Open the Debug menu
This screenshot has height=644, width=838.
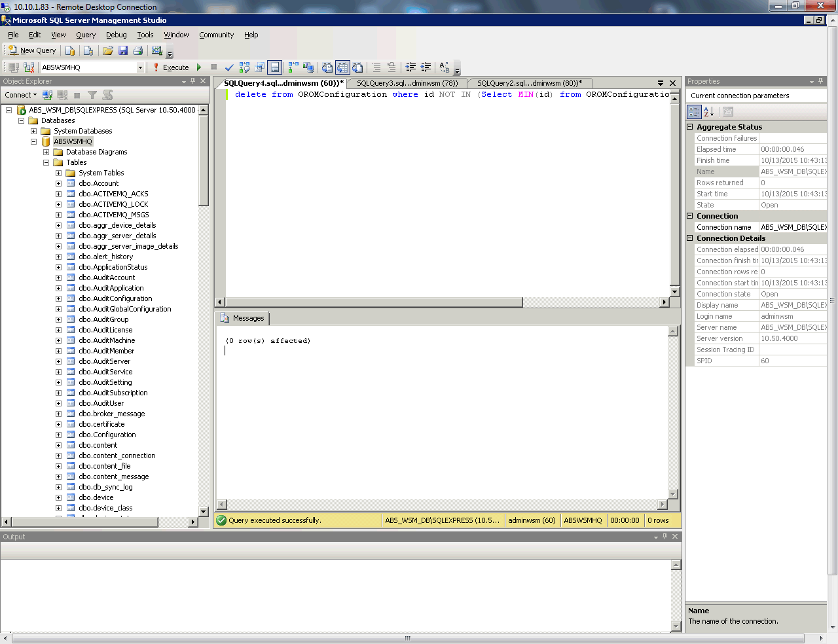click(117, 35)
